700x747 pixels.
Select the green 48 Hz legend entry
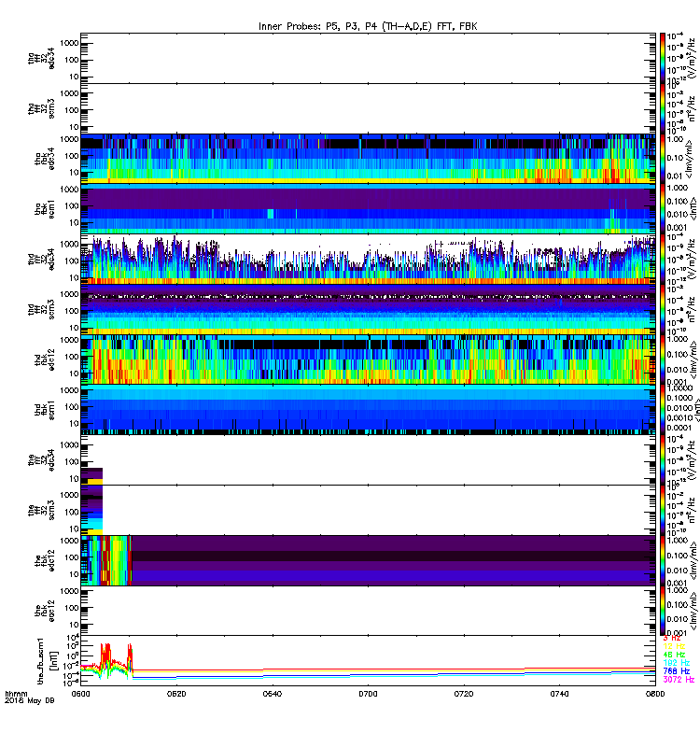click(x=674, y=655)
